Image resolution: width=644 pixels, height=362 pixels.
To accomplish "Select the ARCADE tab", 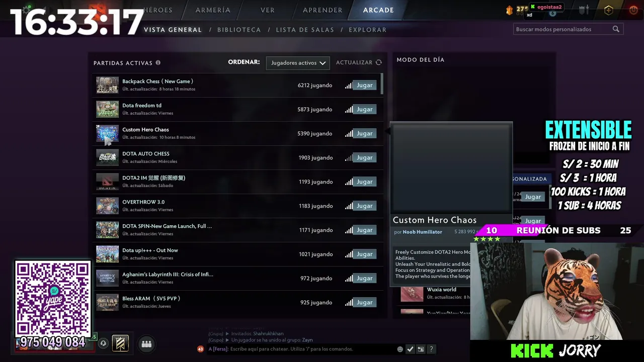I will point(378,10).
